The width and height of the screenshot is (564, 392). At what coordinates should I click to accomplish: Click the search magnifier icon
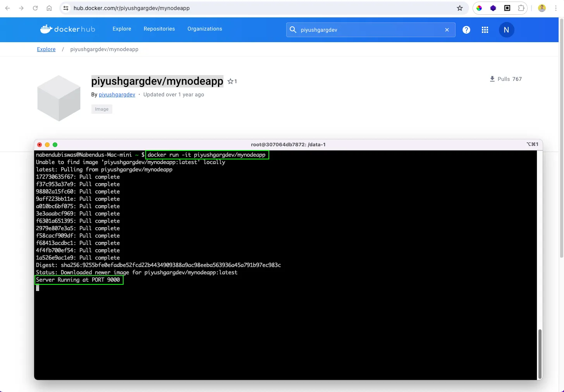tap(293, 30)
